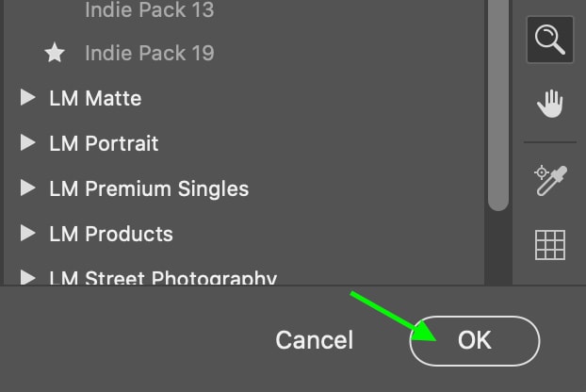Expand the LM Street Photography group
The height and width of the screenshot is (392, 586).
click(x=28, y=277)
